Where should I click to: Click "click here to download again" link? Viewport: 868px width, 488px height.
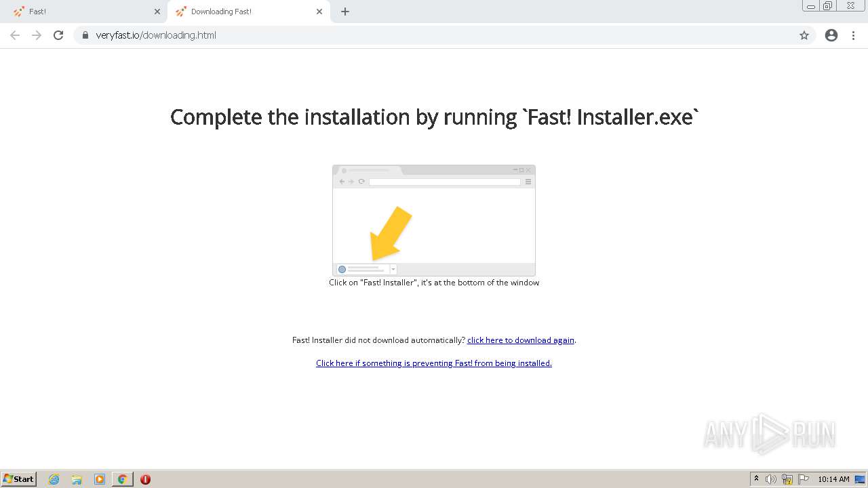[x=521, y=340]
